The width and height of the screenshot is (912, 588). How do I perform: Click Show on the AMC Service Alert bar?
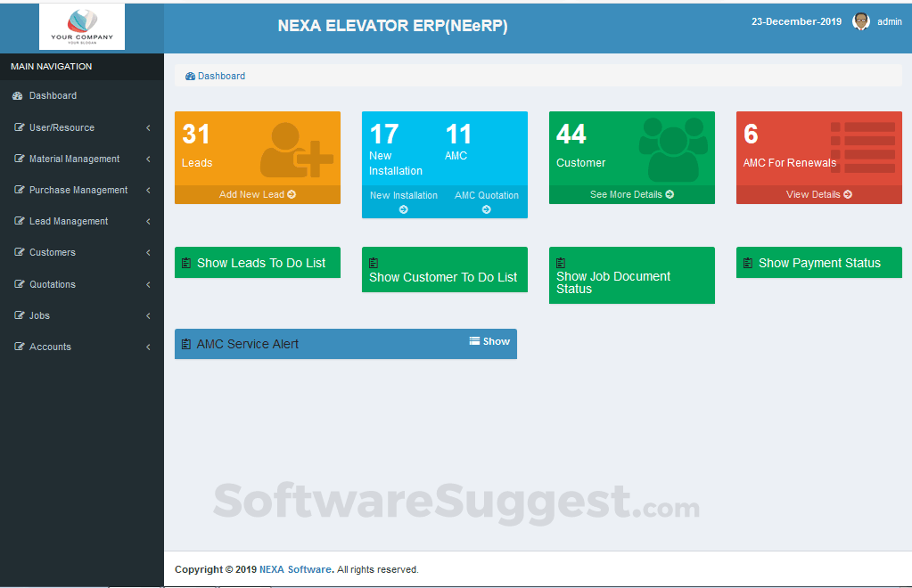[x=489, y=340]
